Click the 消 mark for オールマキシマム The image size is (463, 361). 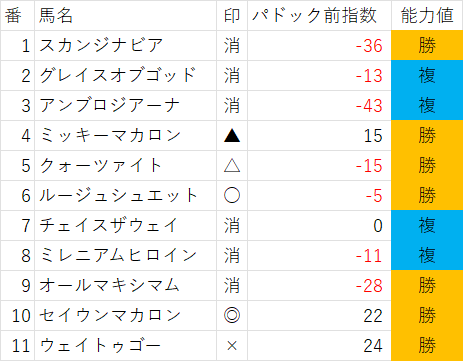coord(232,286)
